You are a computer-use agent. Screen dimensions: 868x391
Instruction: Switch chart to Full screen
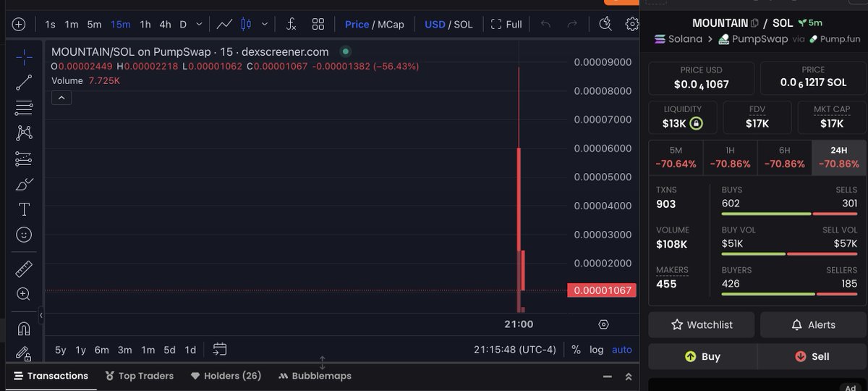506,24
